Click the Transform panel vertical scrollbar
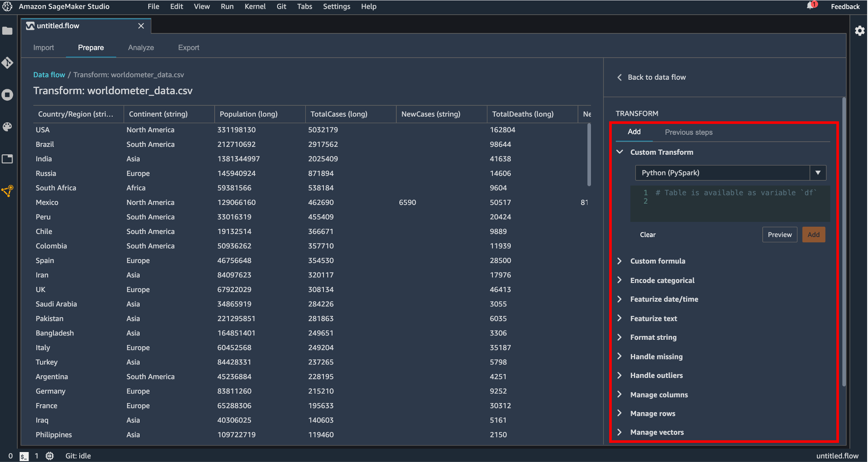 tap(844, 242)
